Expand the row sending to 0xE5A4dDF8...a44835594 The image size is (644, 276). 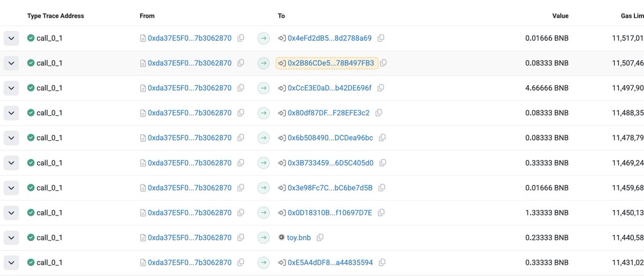point(11,263)
